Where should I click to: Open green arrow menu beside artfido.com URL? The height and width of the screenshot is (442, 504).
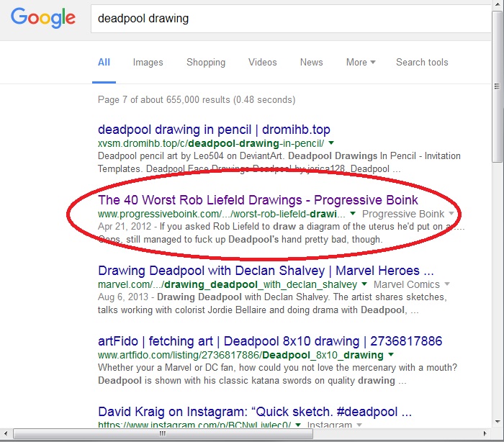coord(390,355)
